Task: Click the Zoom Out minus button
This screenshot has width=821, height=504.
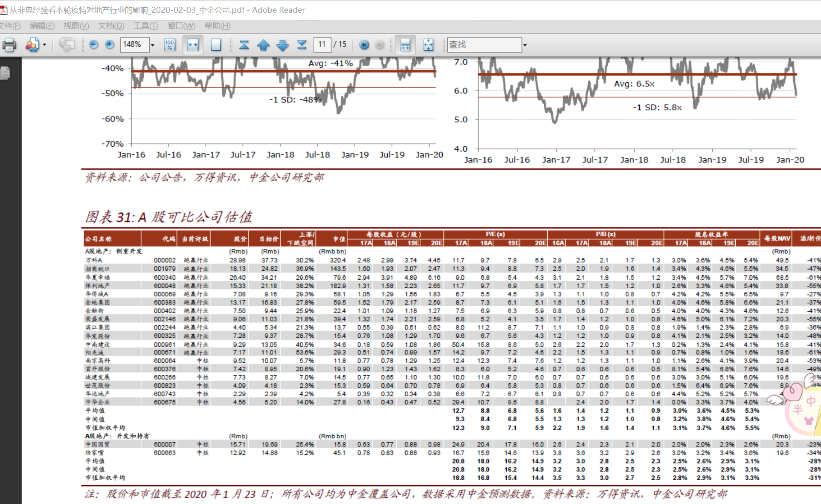Action: [x=93, y=45]
